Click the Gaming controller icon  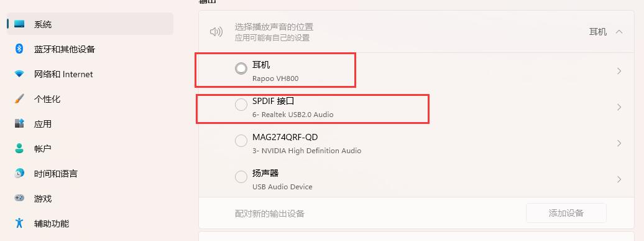19,198
